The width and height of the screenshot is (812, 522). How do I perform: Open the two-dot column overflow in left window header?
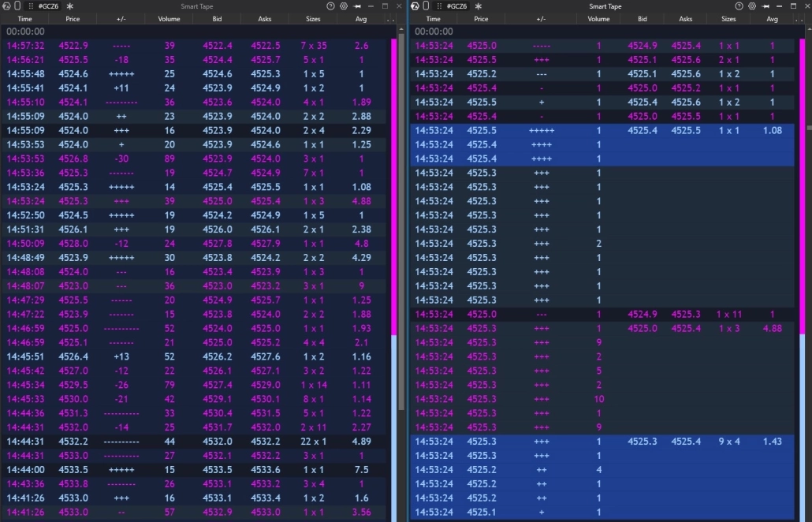(390, 19)
